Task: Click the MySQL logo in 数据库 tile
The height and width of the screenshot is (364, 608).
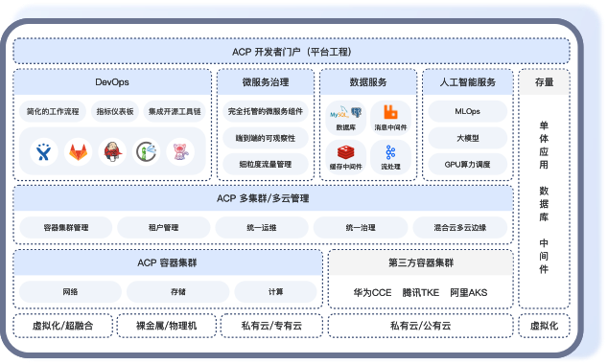Action: click(339, 112)
